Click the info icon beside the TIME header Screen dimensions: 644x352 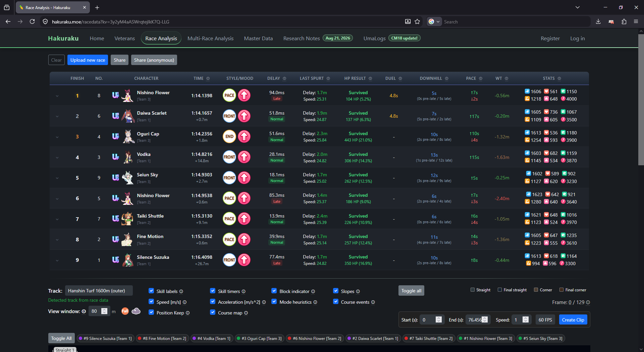(x=208, y=78)
